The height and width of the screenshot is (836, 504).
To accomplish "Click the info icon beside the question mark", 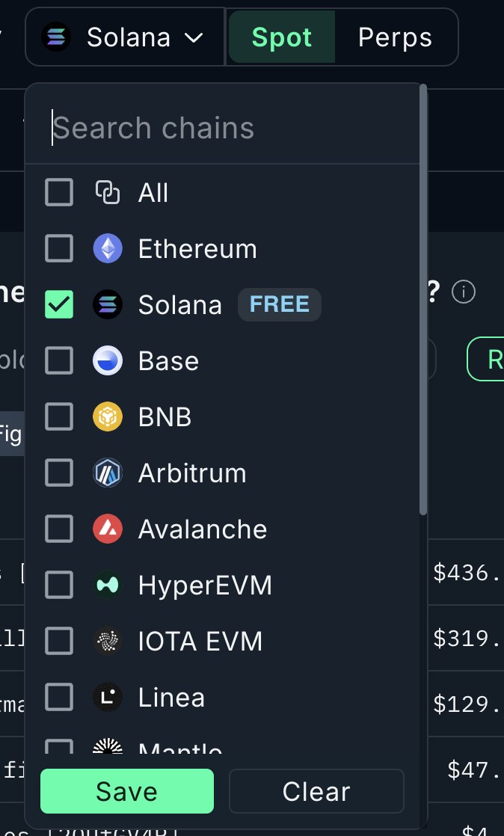I will point(464,292).
